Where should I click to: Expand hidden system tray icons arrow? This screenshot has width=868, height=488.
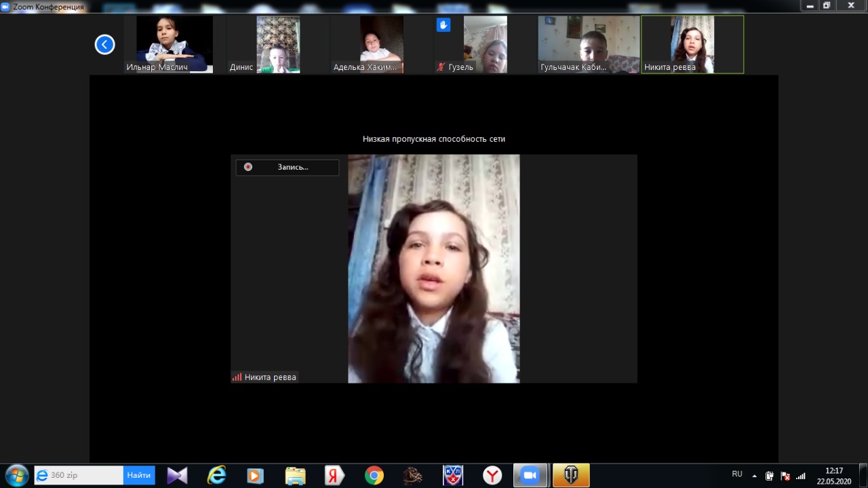[x=754, y=476]
